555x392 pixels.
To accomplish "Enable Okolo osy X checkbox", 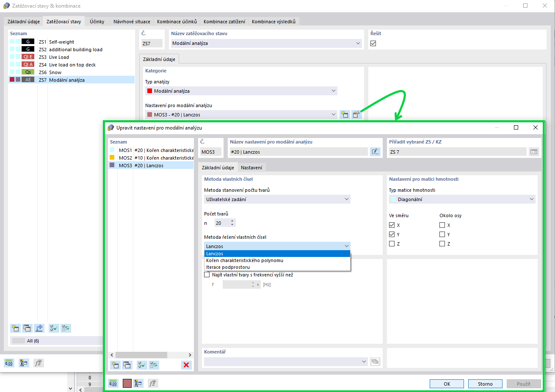I will coord(442,225).
